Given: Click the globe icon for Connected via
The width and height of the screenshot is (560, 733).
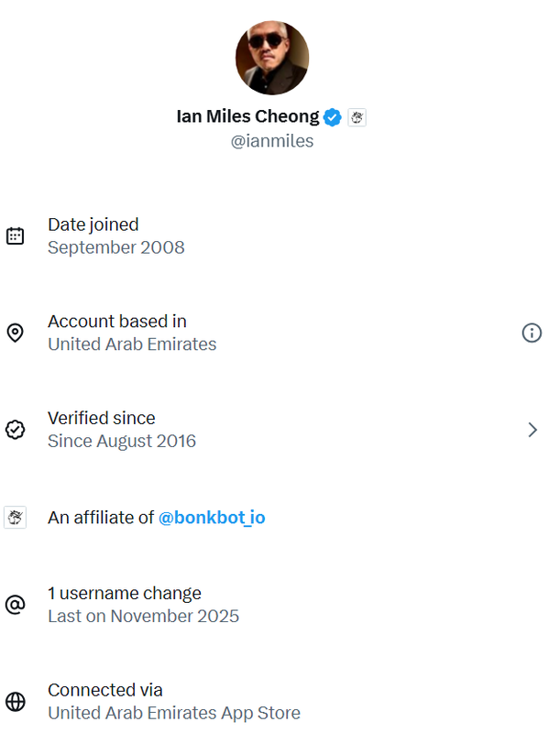Looking at the screenshot, I should tap(15, 701).
